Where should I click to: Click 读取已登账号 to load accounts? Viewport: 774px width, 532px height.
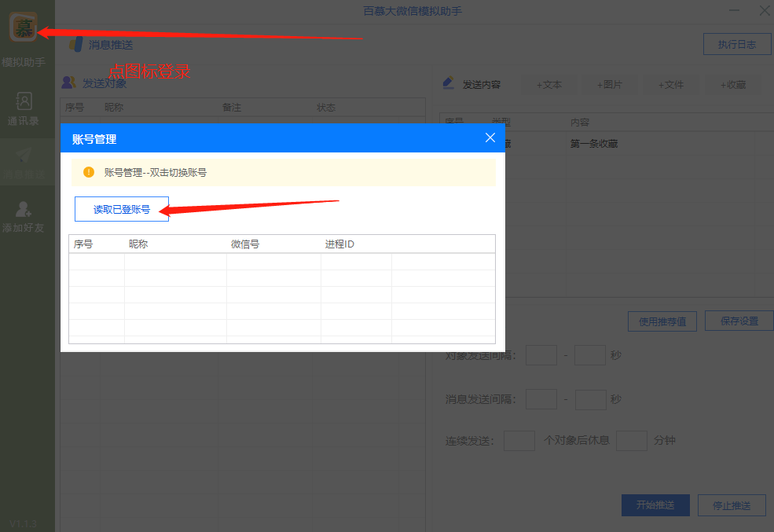(121, 209)
